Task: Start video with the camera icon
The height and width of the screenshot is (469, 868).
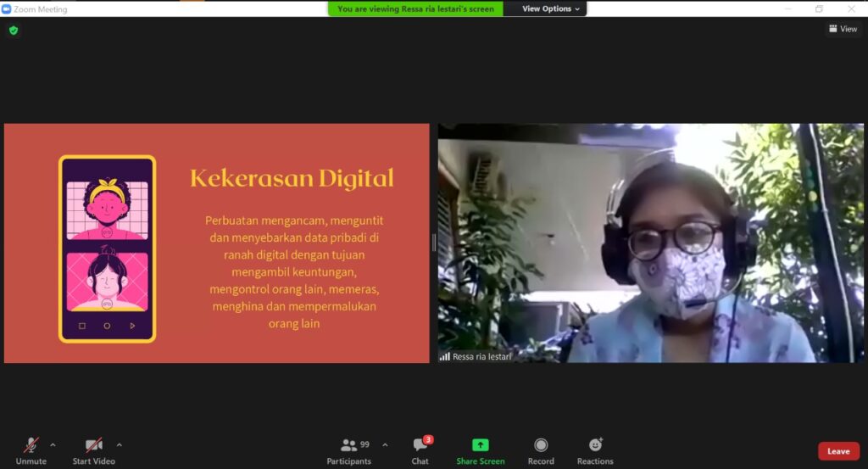Action: click(x=93, y=451)
